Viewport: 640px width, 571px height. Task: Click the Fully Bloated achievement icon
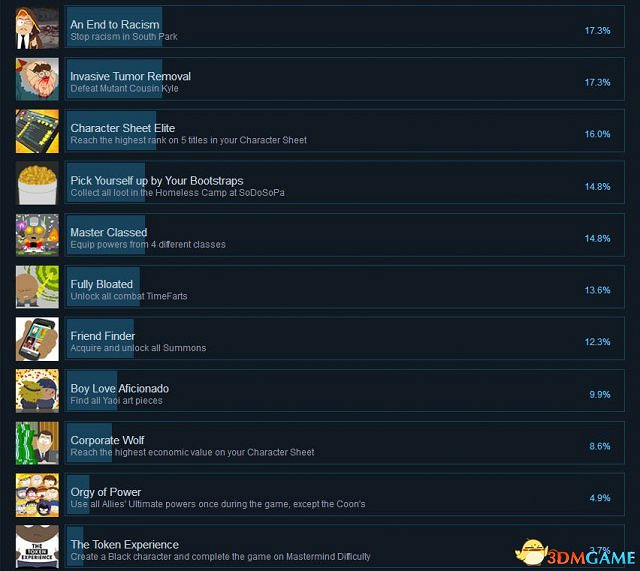click(x=37, y=287)
